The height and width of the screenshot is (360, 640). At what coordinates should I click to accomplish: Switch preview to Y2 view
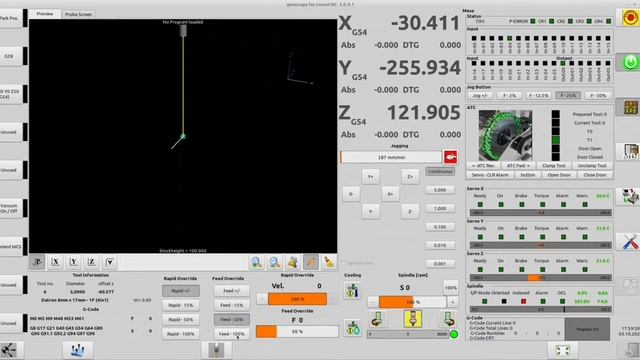click(x=110, y=262)
